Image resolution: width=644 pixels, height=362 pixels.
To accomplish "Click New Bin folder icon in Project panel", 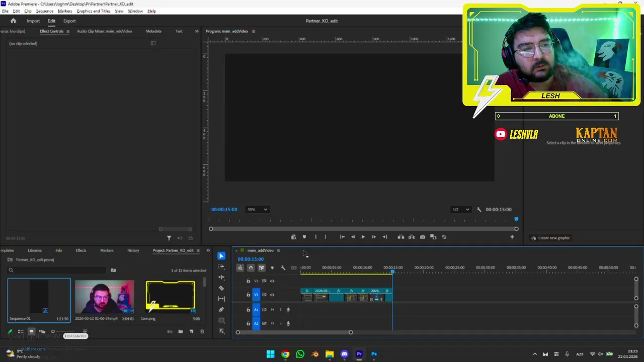I will [181, 331].
